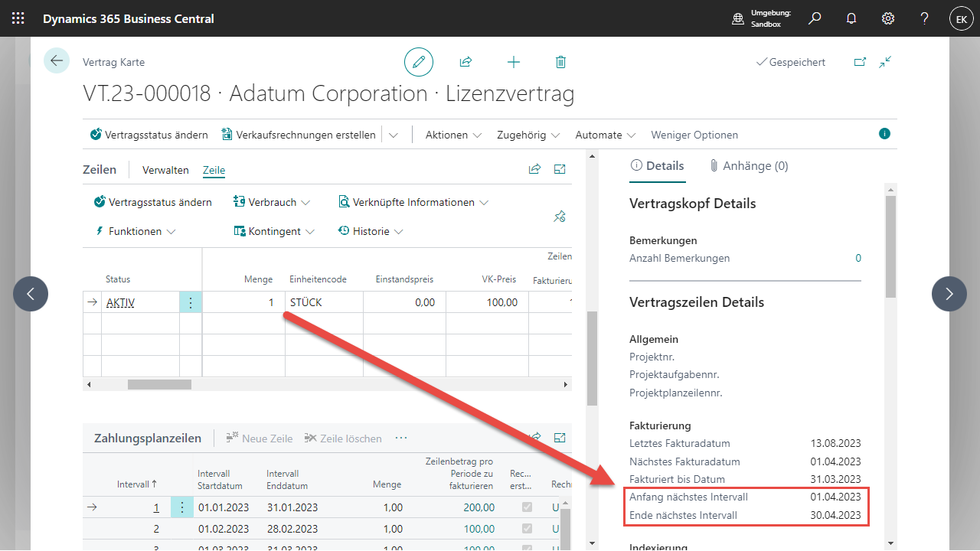980x551 pixels.
Task: Click the share icon in header
Action: pyautogui.click(x=465, y=62)
